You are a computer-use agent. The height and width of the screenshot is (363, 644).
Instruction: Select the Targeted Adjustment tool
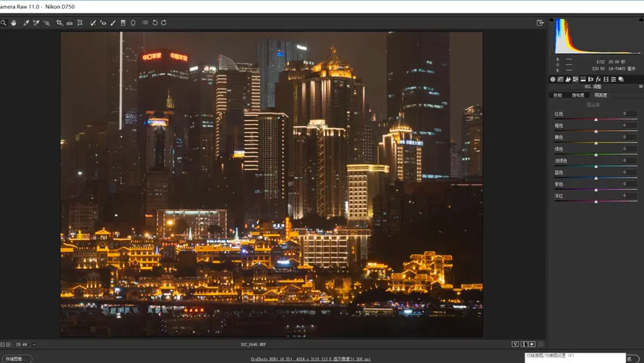pyautogui.click(x=46, y=23)
